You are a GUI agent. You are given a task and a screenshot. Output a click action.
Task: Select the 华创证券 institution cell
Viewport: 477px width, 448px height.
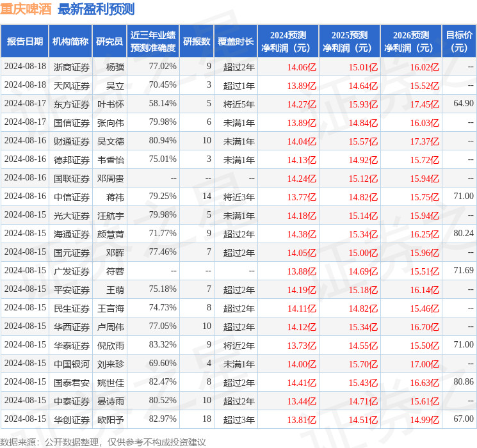[72, 420]
